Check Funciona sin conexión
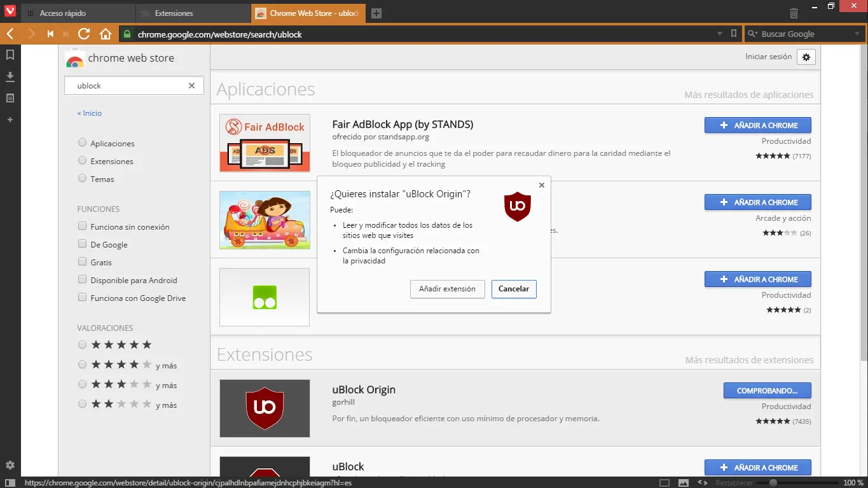Screen dimensions: 868x488 click(x=82, y=226)
